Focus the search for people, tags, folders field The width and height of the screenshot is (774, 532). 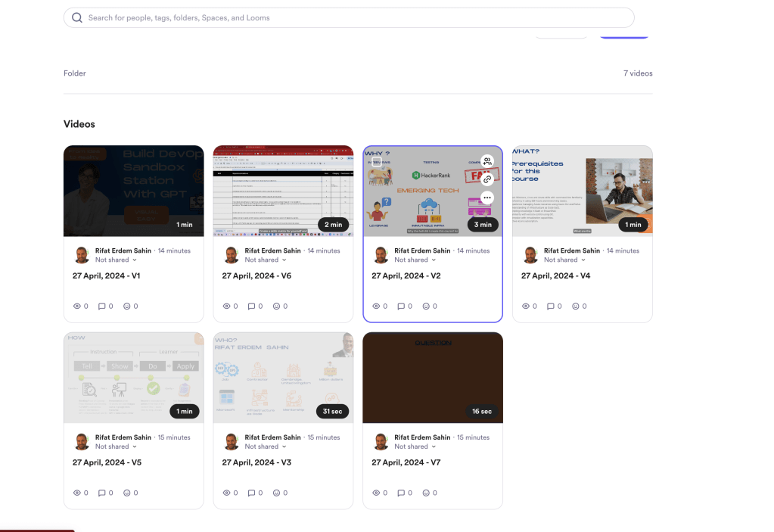point(349,17)
